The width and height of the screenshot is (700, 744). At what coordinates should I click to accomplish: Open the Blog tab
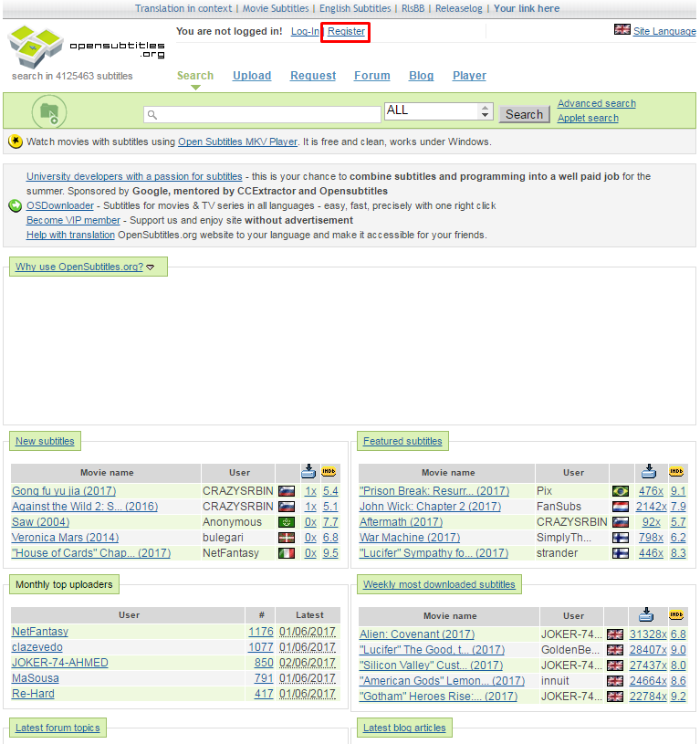tap(421, 76)
